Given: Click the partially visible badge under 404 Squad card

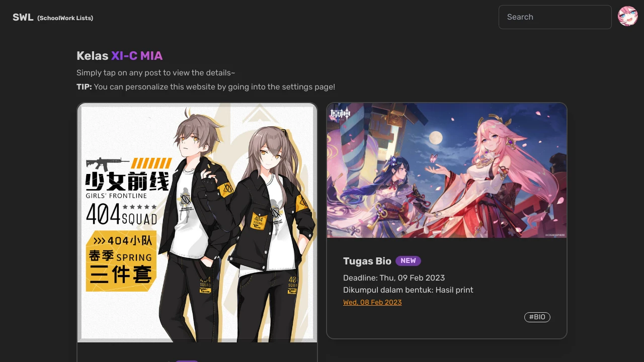Looking at the screenshot, I should [x=187, y=360].
